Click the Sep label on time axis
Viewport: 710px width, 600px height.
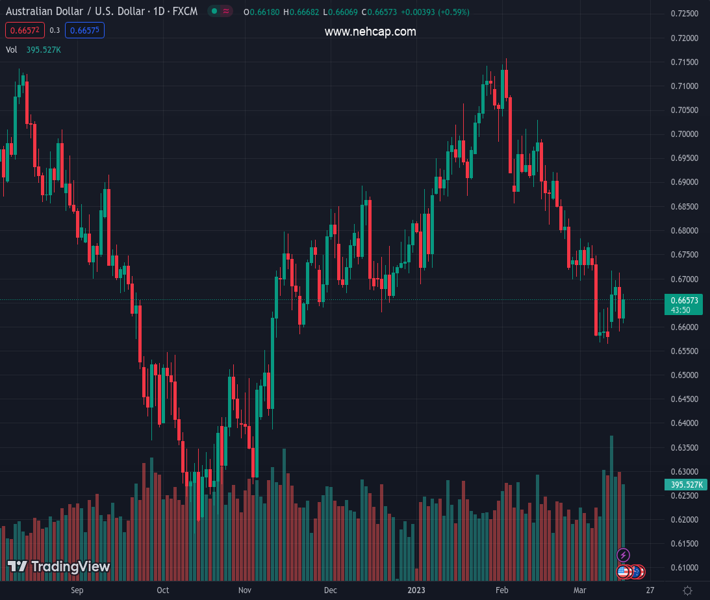tap(77, 590)
